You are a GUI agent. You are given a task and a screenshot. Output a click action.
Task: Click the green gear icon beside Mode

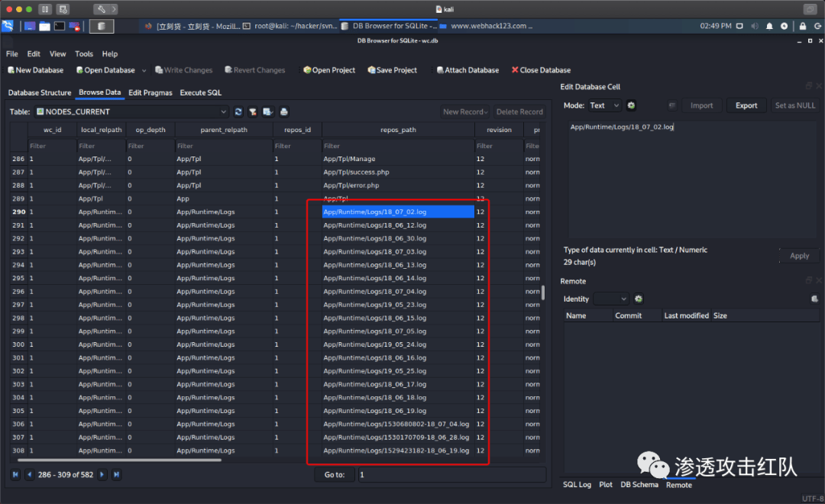pos(631,105)
